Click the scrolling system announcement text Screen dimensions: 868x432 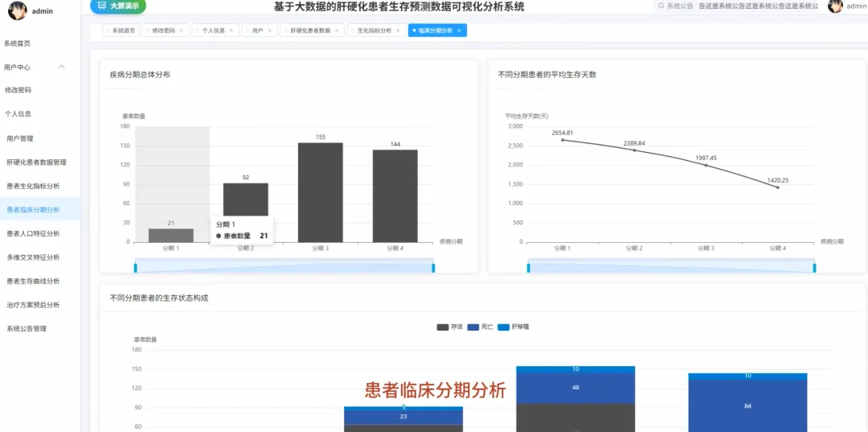click(x=759, y=6)
